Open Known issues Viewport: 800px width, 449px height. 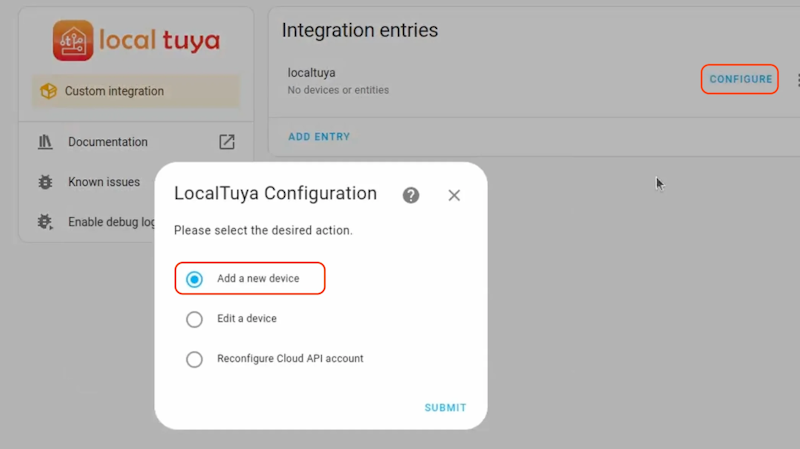(104, 182)
